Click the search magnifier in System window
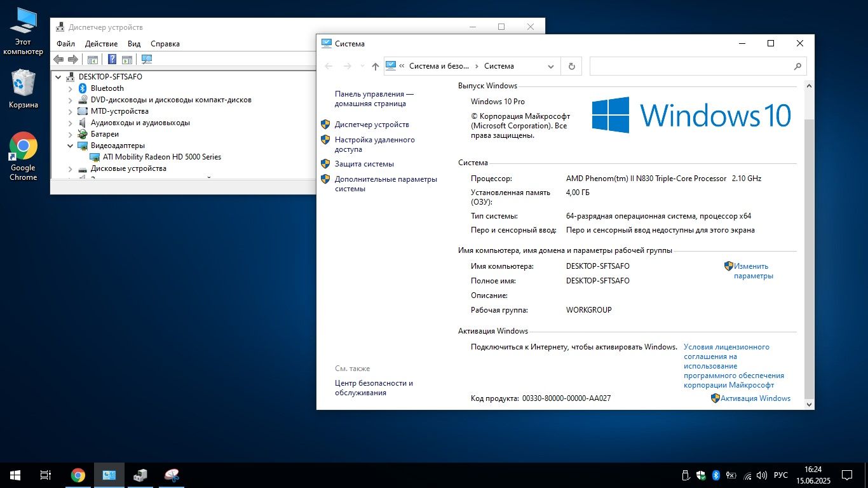The image size is (868, 488). [797, 66]
